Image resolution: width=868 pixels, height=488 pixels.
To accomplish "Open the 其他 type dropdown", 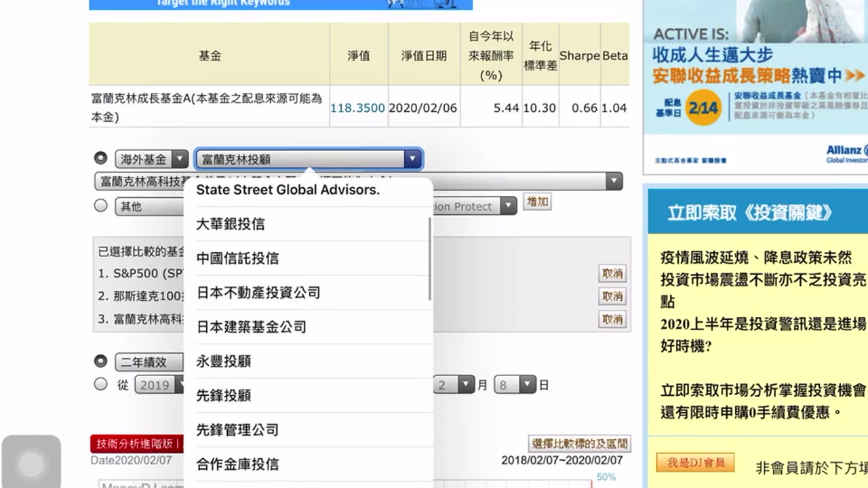I will point(149,206).
